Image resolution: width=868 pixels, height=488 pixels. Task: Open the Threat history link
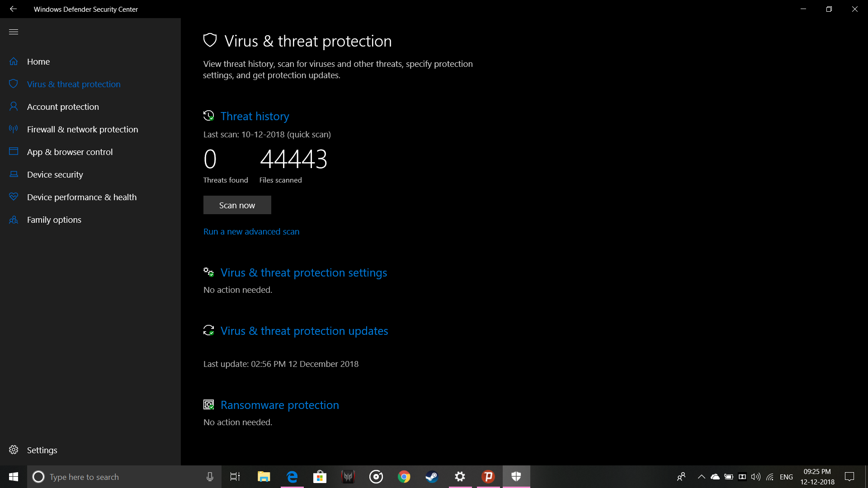coord(255,116)
